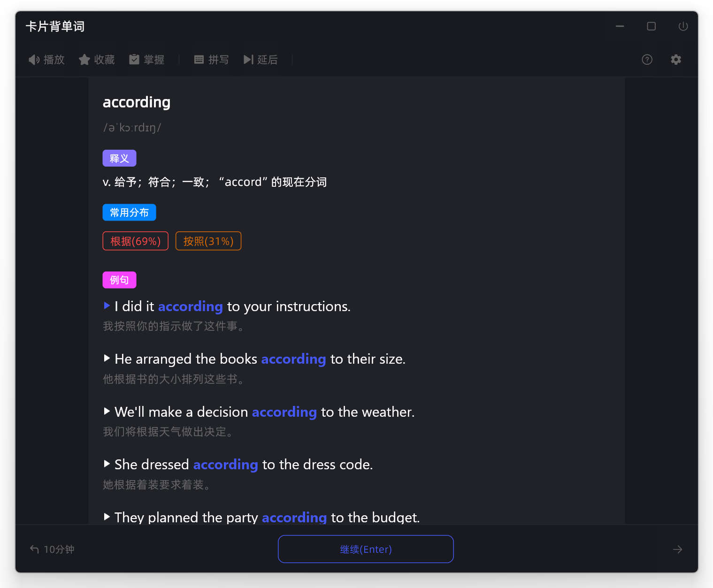Play the sentence about arranging books by size
This screenshot has width=713, height=588.
click(x=107, y=359)
